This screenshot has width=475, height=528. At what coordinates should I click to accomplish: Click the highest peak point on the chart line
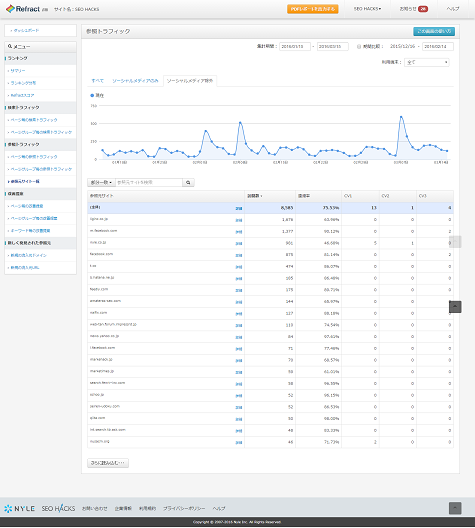coord(401,117)
